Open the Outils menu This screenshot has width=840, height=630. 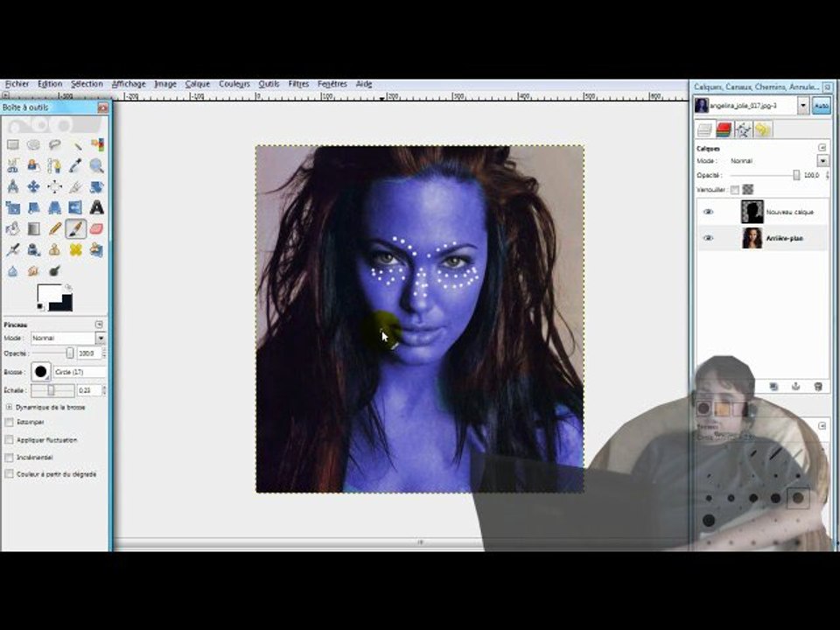pos(269,84)
